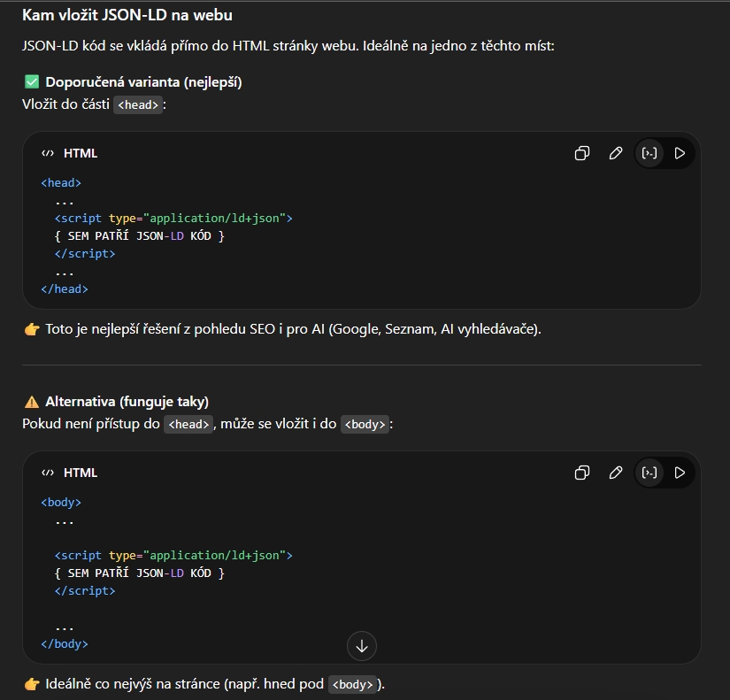Click the HTML label of the head code block
The width and height of the screenshot is (730, 700).
[x=81, y=153]
